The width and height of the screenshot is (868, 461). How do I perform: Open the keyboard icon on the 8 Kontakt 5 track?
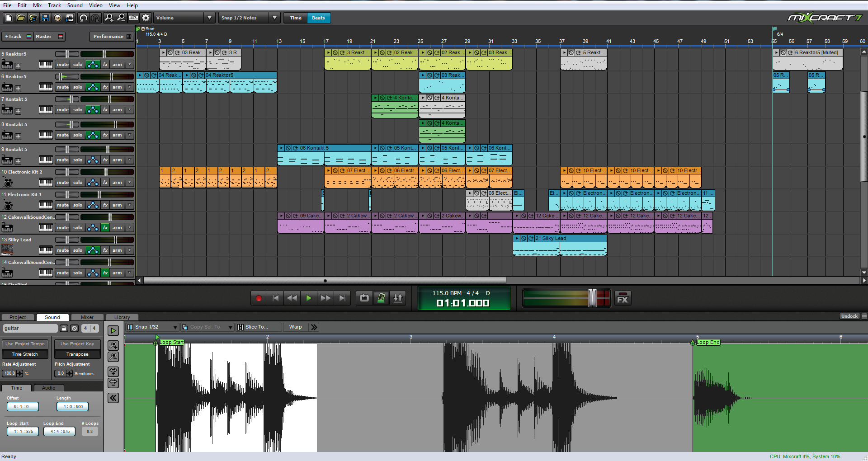[46, 135]
